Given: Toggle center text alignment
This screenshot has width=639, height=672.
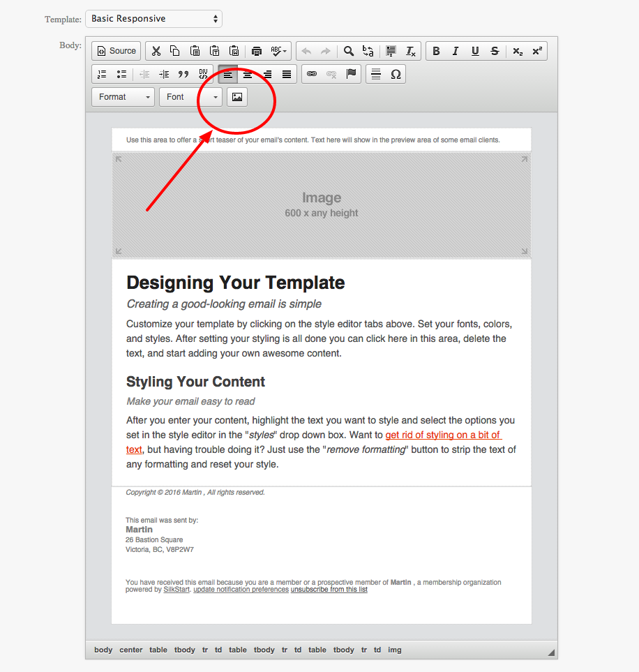Looking at the screenshot, I should pyautogui.click(x=248, y=74).
